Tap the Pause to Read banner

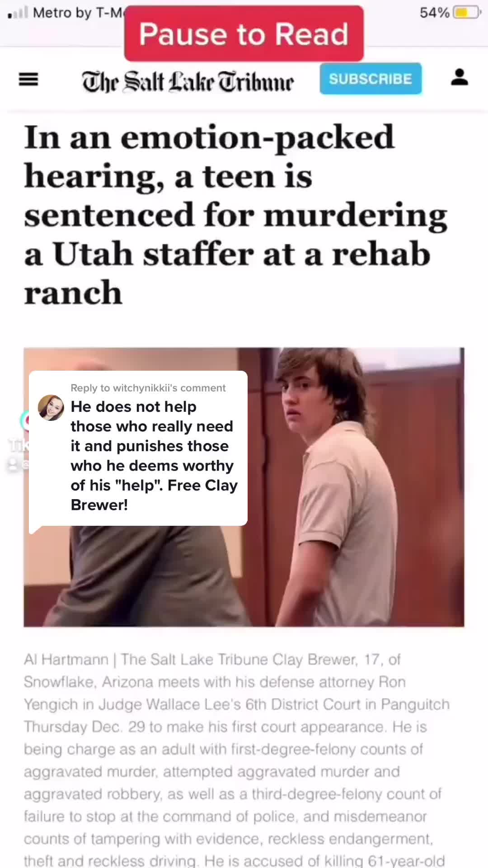pyautogui.click(x=244, y=34)
